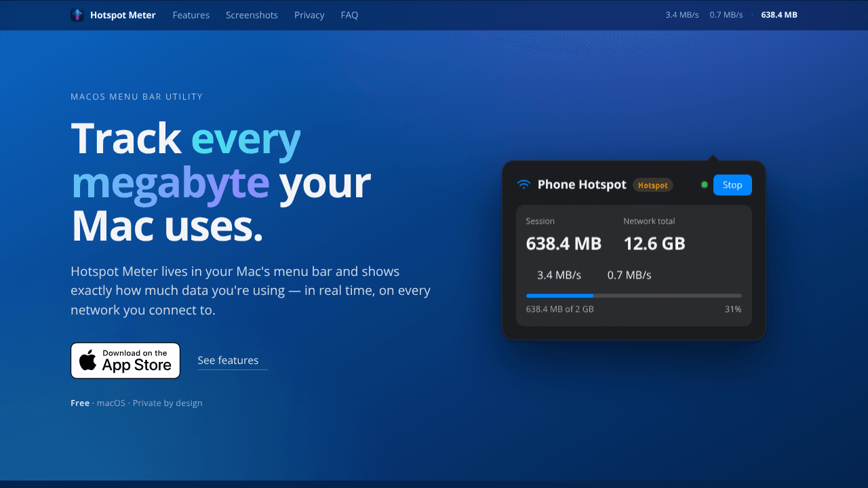Open the Features nav item
The height and width of the screenshot is (488, 868).
[x=191, y=15]
